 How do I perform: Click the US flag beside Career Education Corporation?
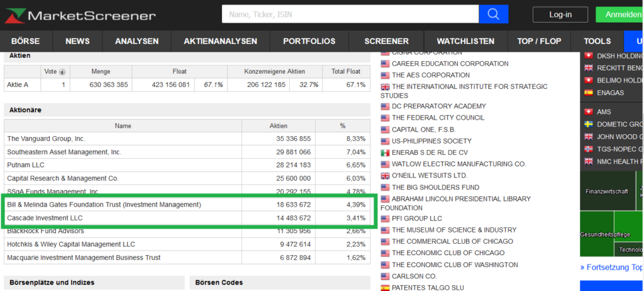(385, 64)
